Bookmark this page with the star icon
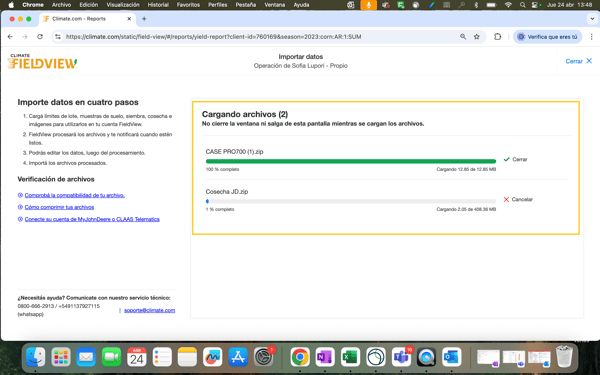The width and height of the screenshot is (600, 375). [476, 37]
